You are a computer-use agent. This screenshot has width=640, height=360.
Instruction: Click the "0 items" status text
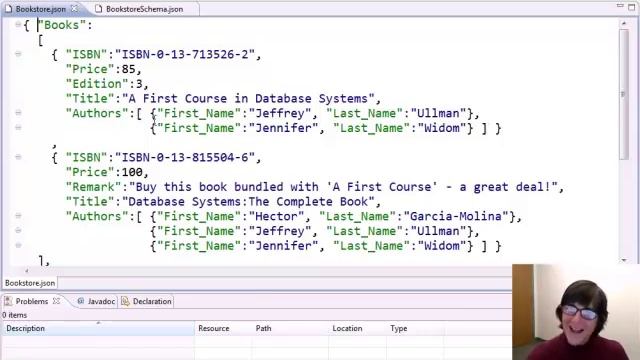pyautogui.click(x=15, y=315)
